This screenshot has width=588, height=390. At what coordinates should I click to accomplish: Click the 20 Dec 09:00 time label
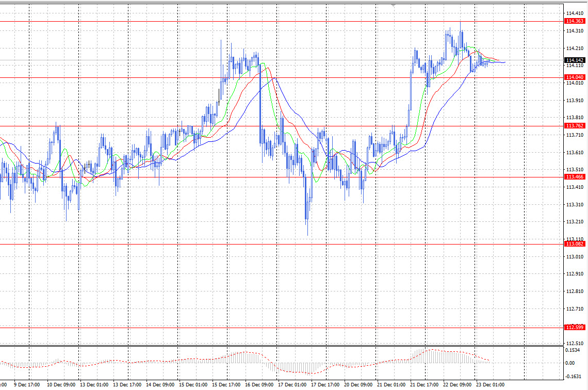[x=358, y=385]
